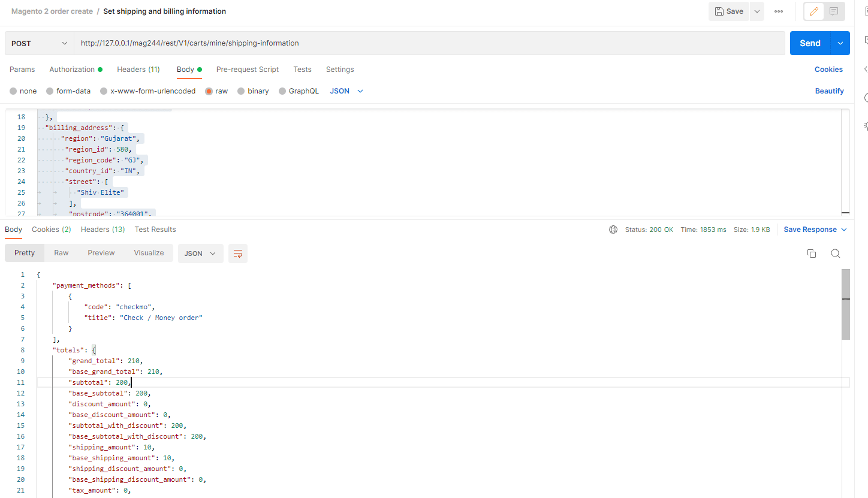Open the Params tab
The height and width of the screenshot is (498, 868).
[22, 70]
